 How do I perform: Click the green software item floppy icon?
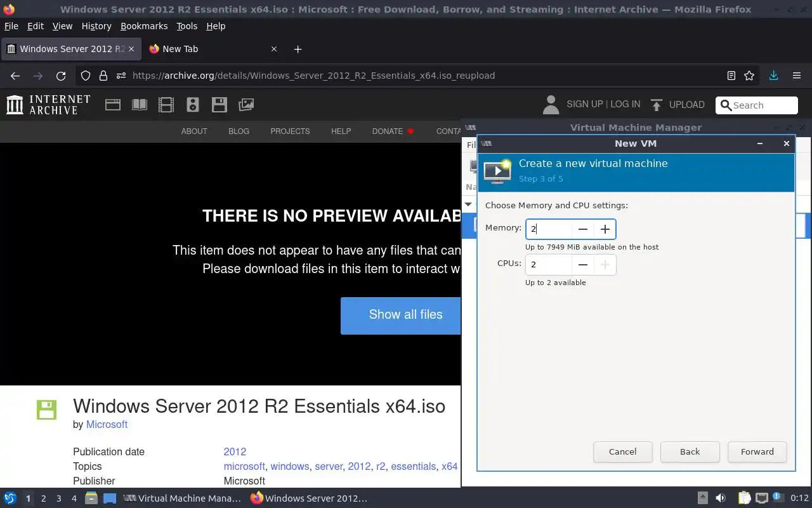pyautogui.click(x=47, y=410)
